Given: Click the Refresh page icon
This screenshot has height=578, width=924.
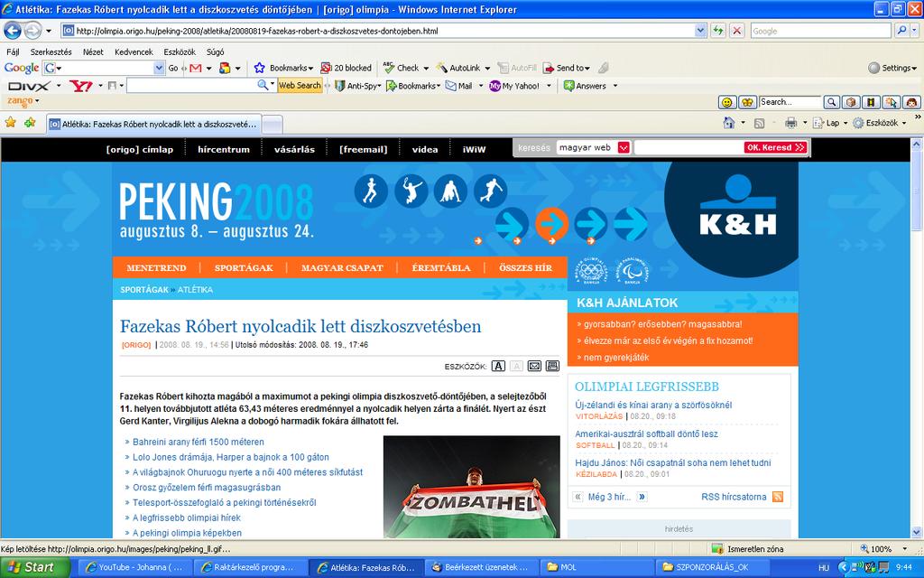Looking at the screenshot, I should [717, 31].
